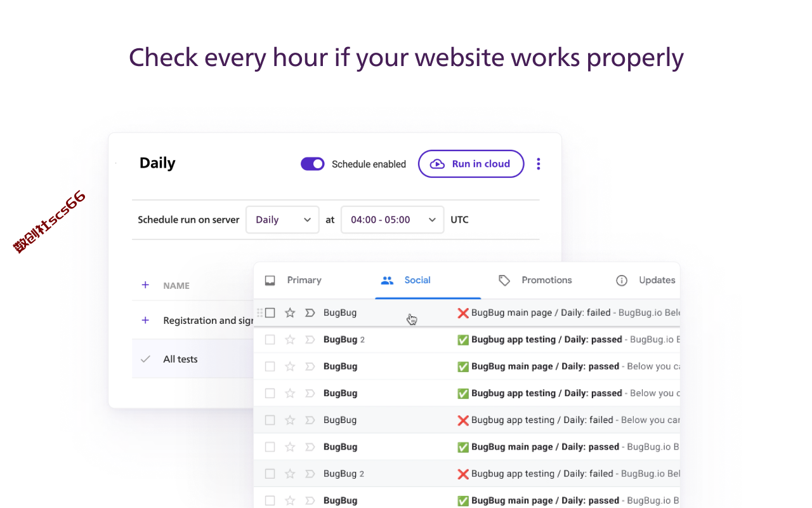Click the UTC timezone label
The width and height of the screenshot is (812, 508).
coord(459,220)
